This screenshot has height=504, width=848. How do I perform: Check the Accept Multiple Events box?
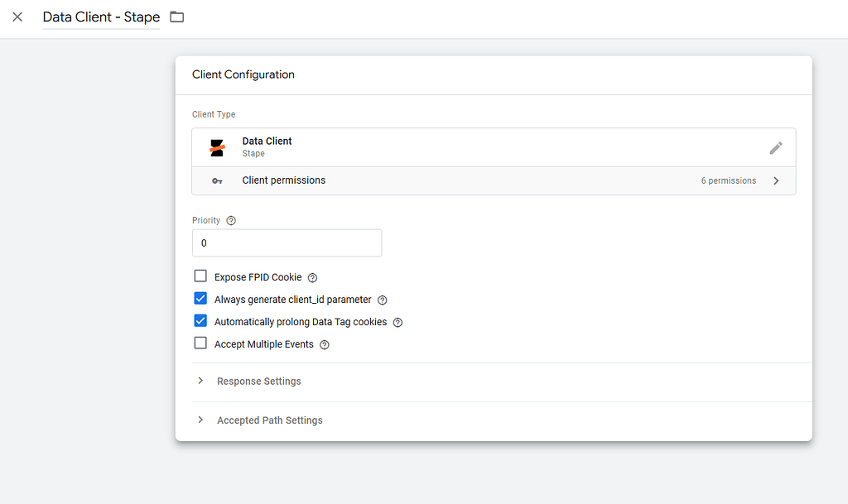200,343
